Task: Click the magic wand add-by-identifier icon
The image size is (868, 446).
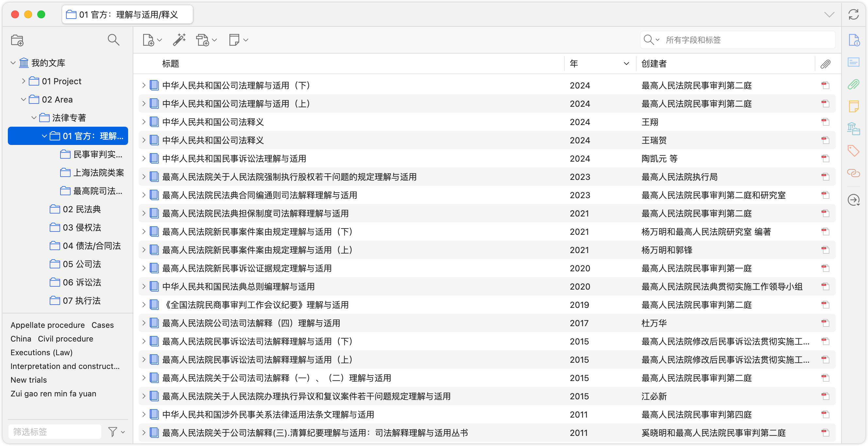Action: 179,40
